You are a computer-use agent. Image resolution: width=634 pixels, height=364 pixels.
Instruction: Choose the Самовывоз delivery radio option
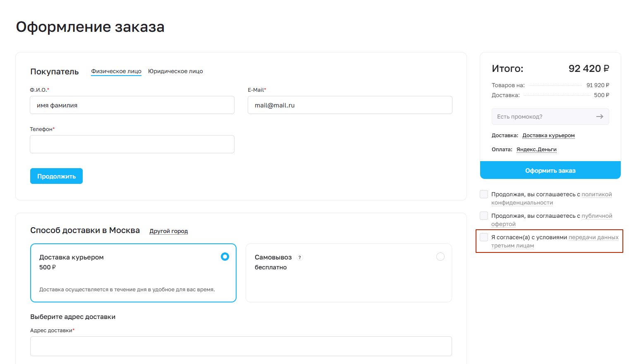point(440,257)
